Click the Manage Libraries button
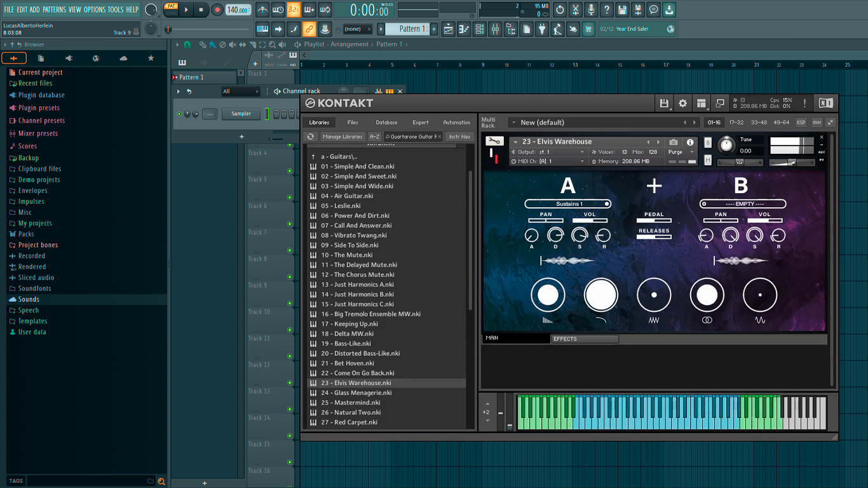The height and width of the screenshot is (488, 868). point(342,137)
